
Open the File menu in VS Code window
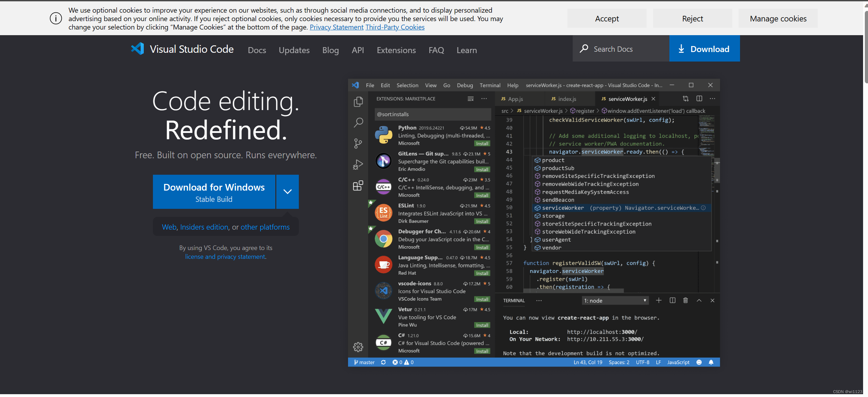(370, 85)
